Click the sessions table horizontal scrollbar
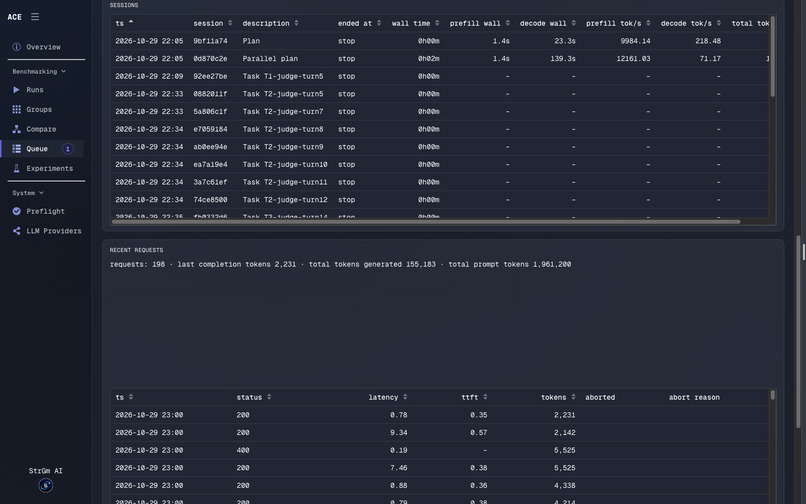806x504 pixels. point(426,222)
